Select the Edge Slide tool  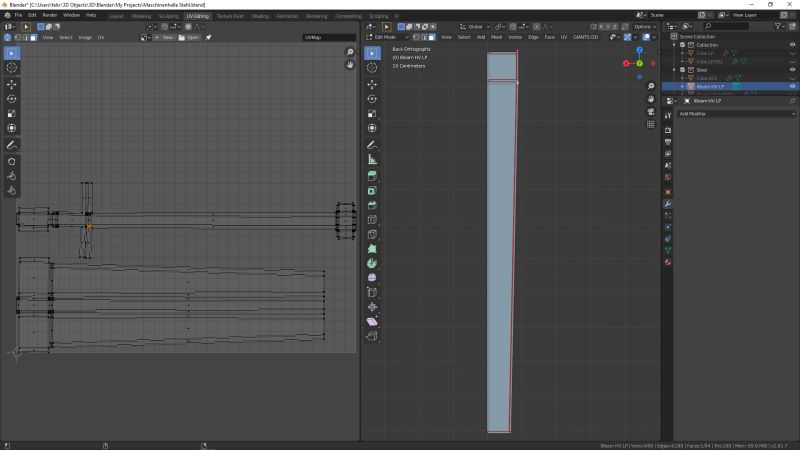(372, 292)
